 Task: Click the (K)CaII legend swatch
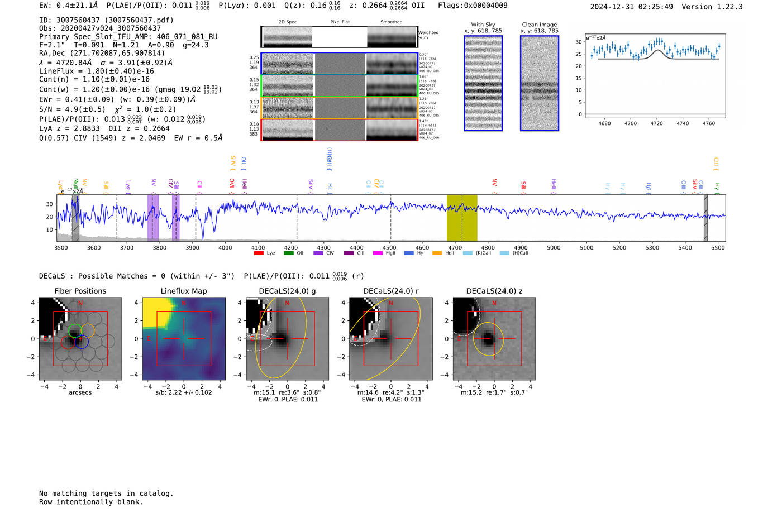468,253
